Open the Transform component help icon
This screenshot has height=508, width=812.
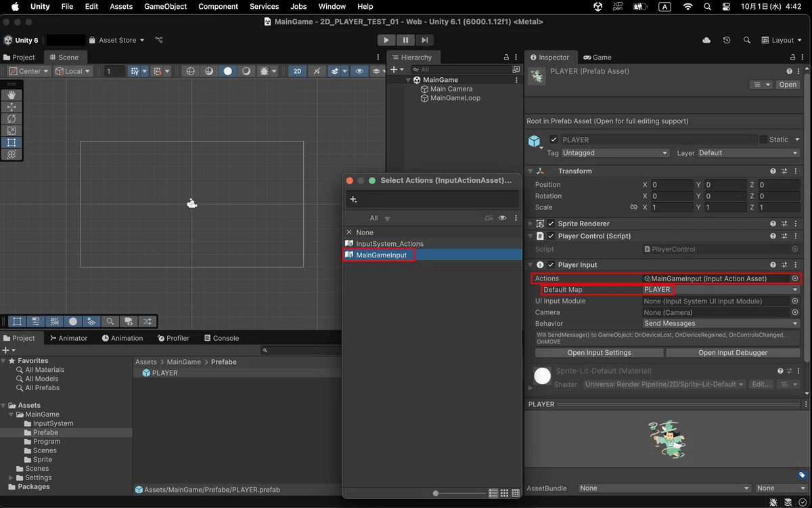(x=773, y=171)
